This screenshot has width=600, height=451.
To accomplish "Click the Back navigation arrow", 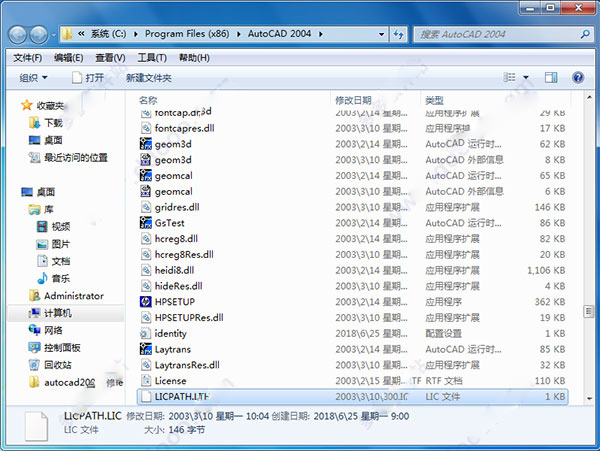I will [x=18, y=35].
